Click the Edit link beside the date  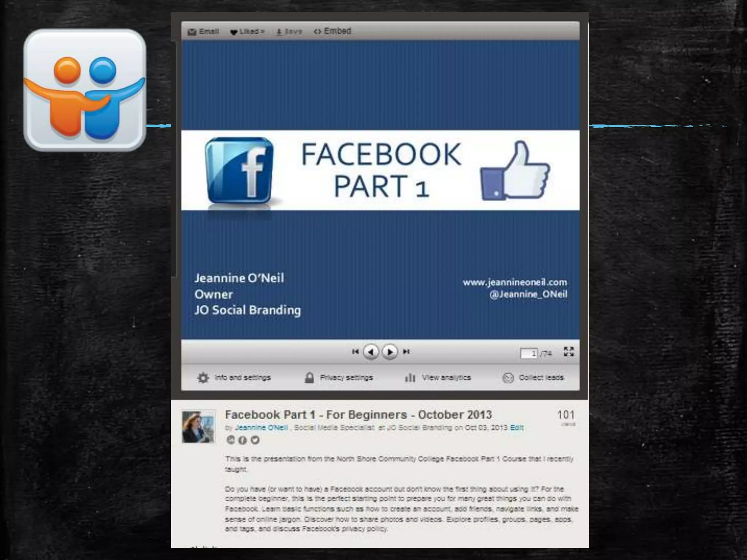coord(516,428)
